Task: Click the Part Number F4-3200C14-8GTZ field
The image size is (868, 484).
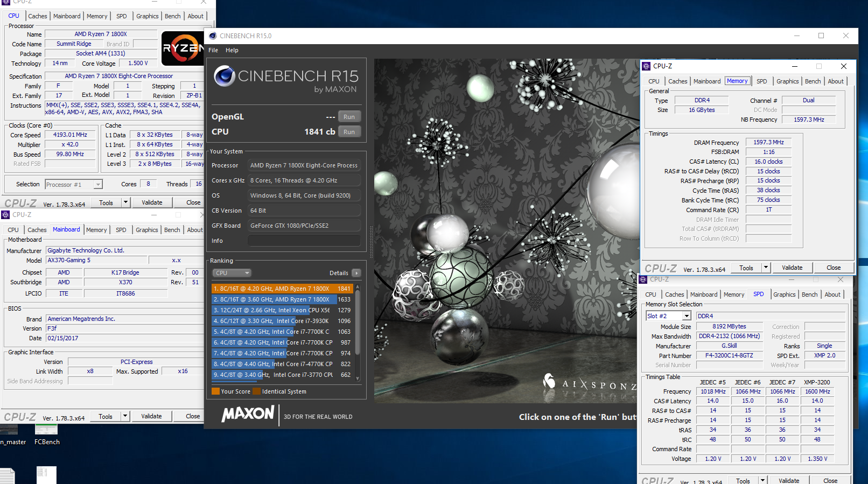Action: (x=729, y=356)
